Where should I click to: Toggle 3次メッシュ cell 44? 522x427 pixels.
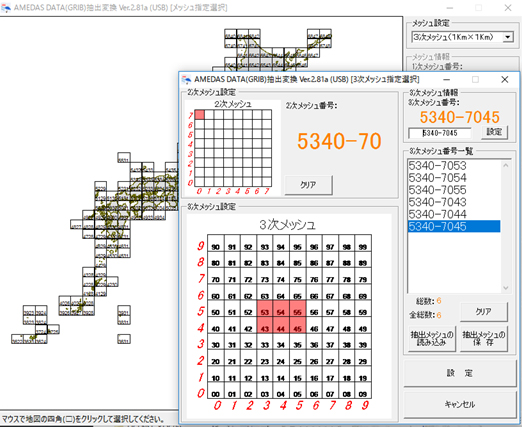coord(281,325)
